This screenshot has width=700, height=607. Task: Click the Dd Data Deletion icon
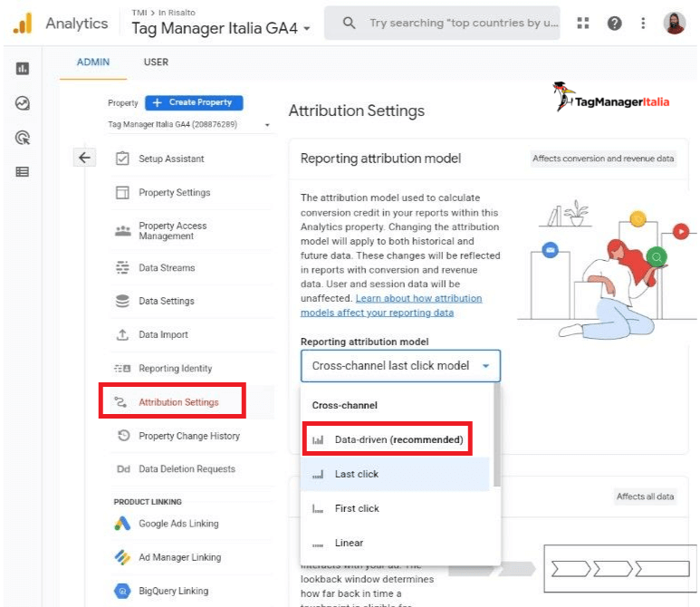(x=123, y=469)
